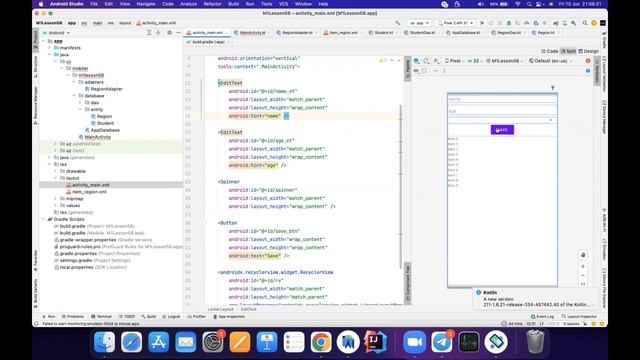640x360 pixels.
Task: Open Search Everywhere magnifier in main toolbar
Action: (x=585, y=23)
